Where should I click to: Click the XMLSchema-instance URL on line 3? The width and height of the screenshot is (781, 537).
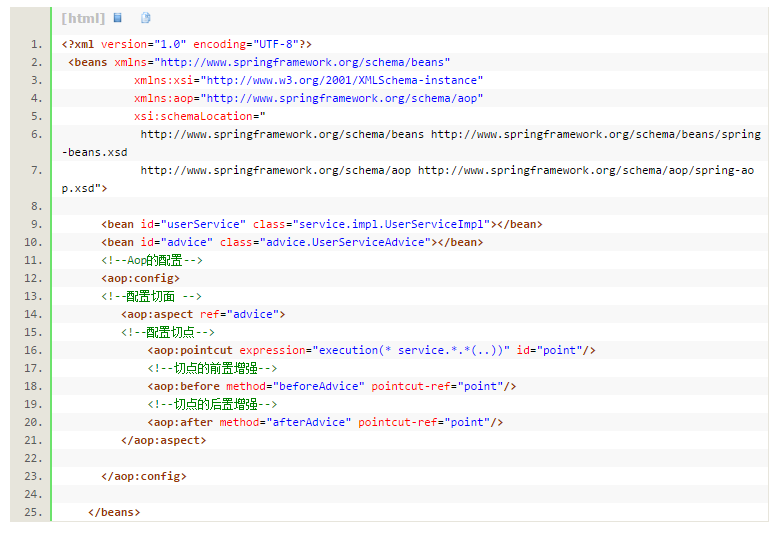pyautogui.click(x=342, y=80)
